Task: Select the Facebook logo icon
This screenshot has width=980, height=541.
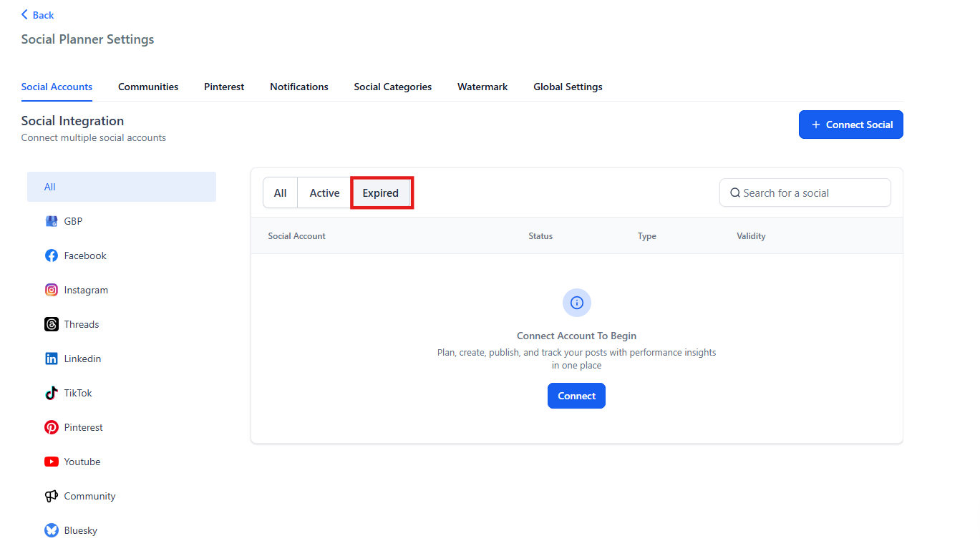Action: point(52,255)
